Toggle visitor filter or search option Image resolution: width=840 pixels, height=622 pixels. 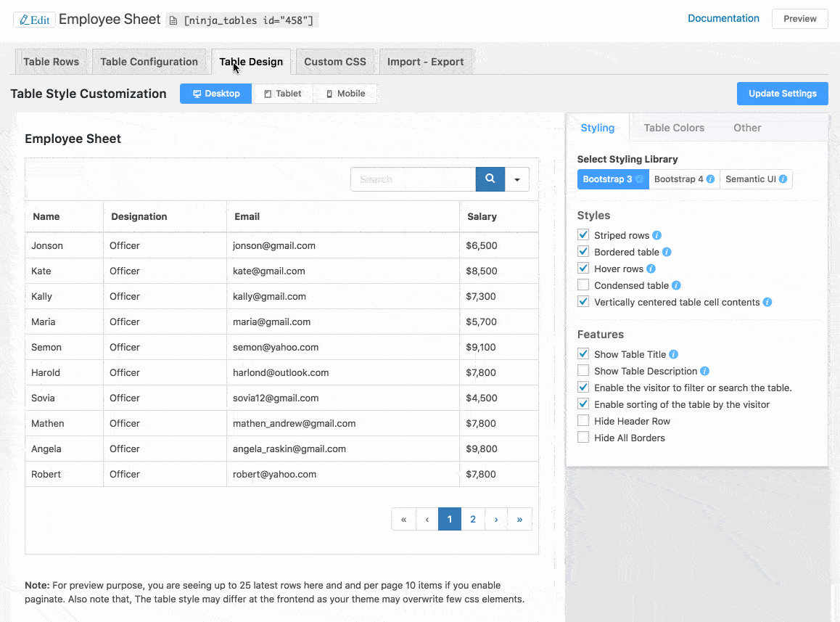tap(583, 387)
